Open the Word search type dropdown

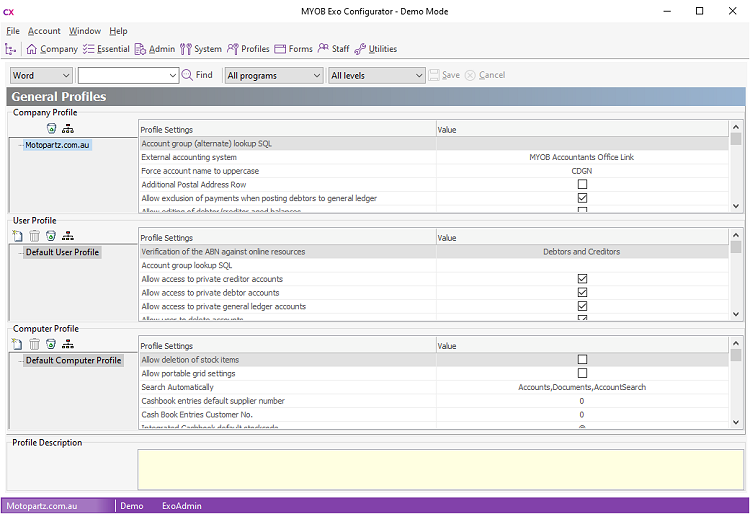point(41,76)
